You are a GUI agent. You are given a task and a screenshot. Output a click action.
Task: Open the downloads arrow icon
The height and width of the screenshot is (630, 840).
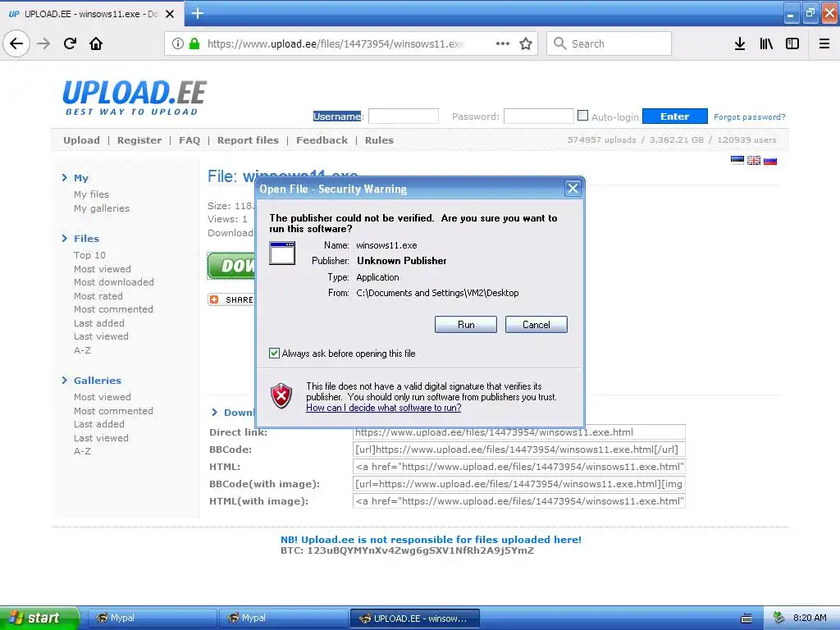coord(740,43)
